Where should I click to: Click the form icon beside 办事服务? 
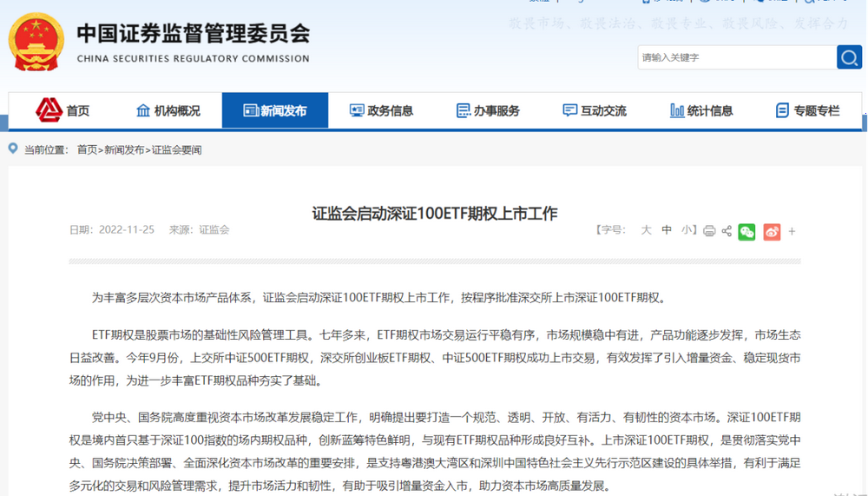[464, 110]
